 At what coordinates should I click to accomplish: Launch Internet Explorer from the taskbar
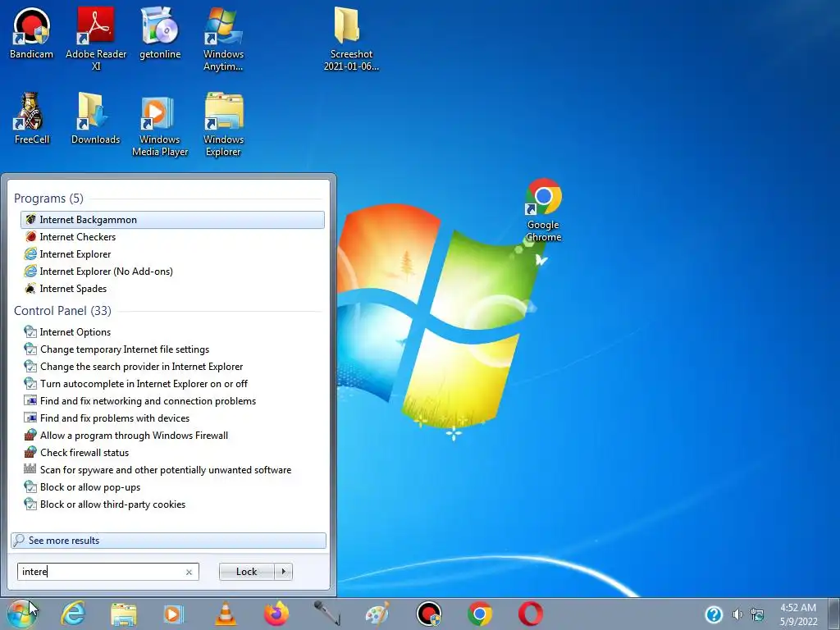[73, 614]
